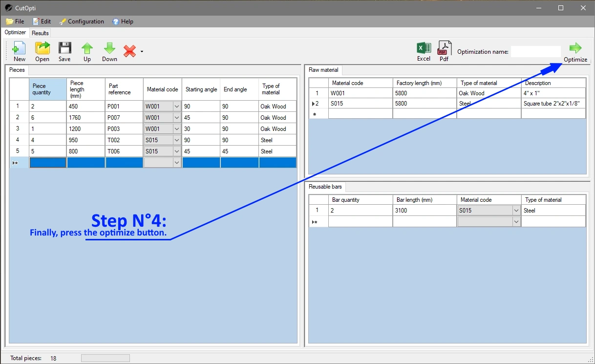Export results to Excel
This screenshot has width=595, height=364.
[424, 51]
